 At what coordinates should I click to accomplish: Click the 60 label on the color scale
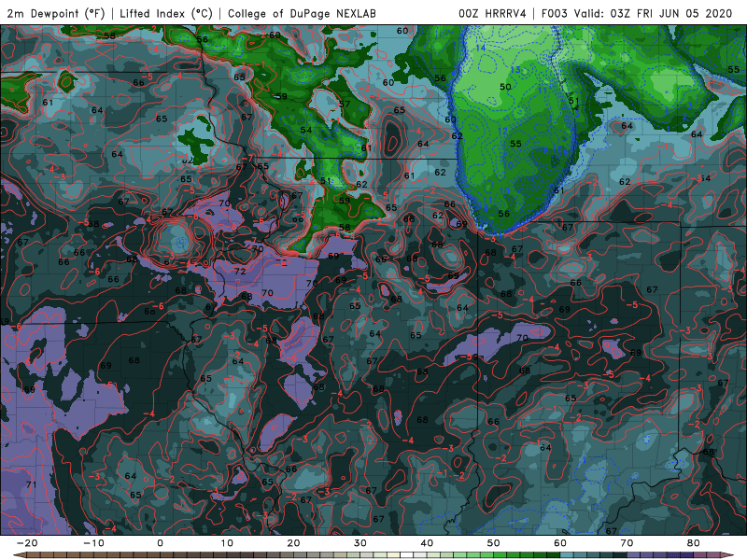(x=560, y=543)
